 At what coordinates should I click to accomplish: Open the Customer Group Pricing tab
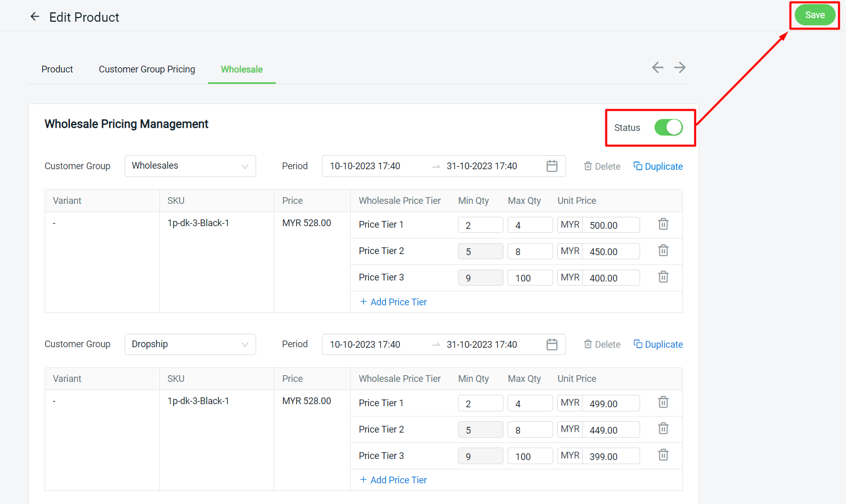click(147, 69)
